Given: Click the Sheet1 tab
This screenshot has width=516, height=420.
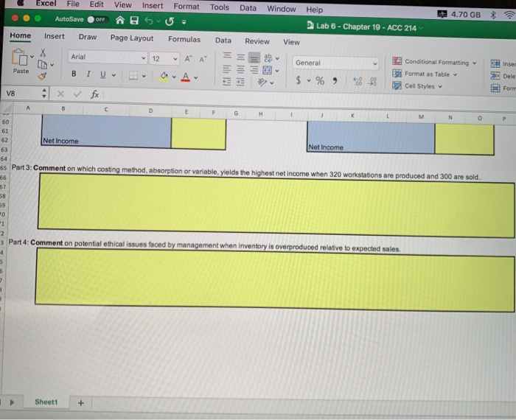Looking at the screenshot, I should tap(46, 402).
